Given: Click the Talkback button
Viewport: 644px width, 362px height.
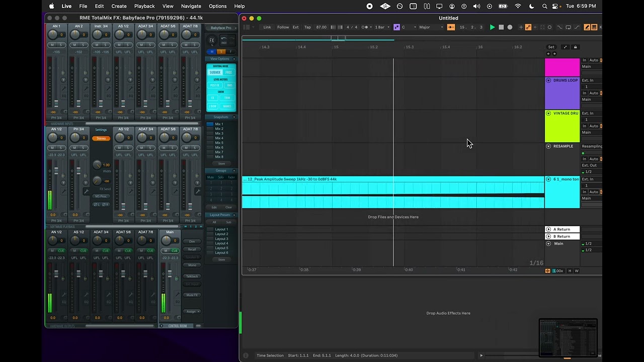Looking at the screenshot, I should [x=192, y=277].
